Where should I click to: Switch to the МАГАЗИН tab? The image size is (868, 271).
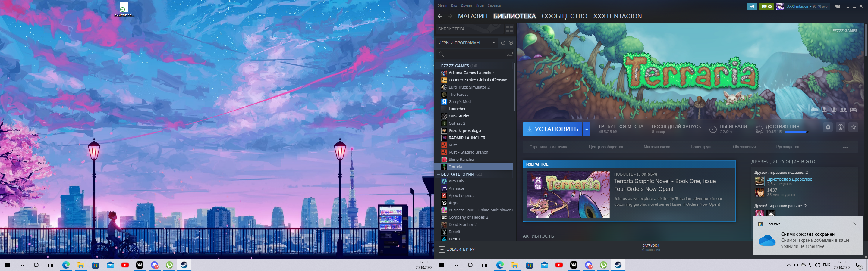(x=473, y=16)
